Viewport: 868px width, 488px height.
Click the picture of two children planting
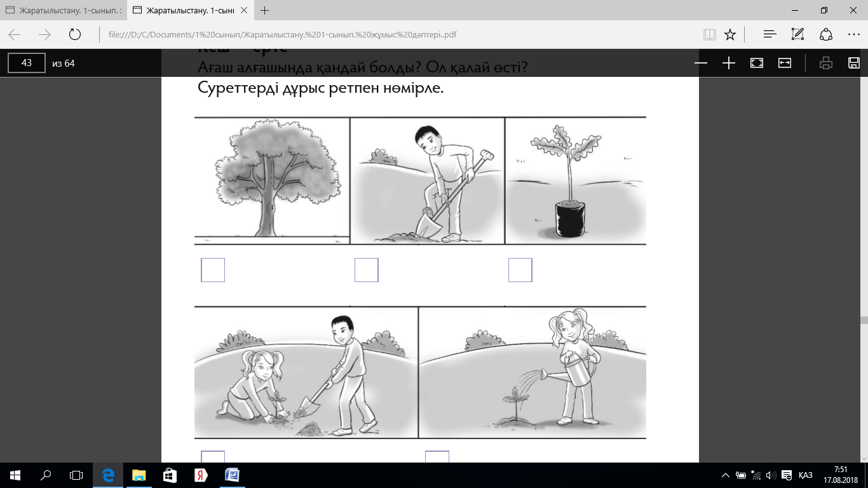click(306, 372)
